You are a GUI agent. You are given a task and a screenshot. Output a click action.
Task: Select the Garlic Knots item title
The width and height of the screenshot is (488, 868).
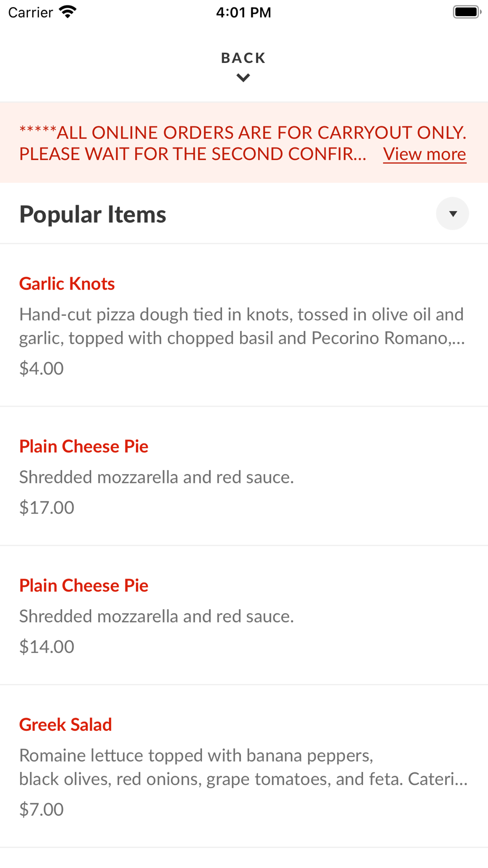[x=67, y=284]
